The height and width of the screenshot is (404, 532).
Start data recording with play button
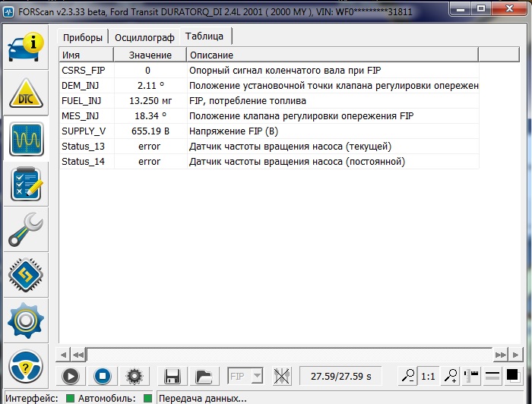[x=71, y=376]
